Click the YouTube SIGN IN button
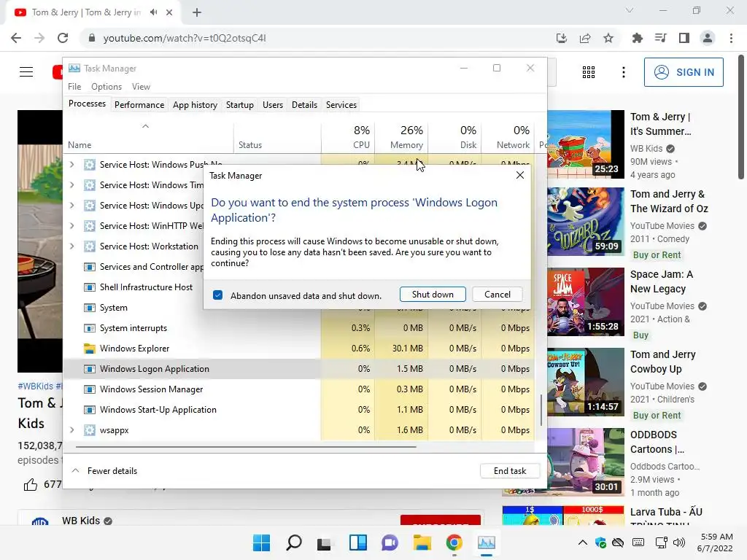Viewport: 747px width, 560px height. tap(684, 72)
